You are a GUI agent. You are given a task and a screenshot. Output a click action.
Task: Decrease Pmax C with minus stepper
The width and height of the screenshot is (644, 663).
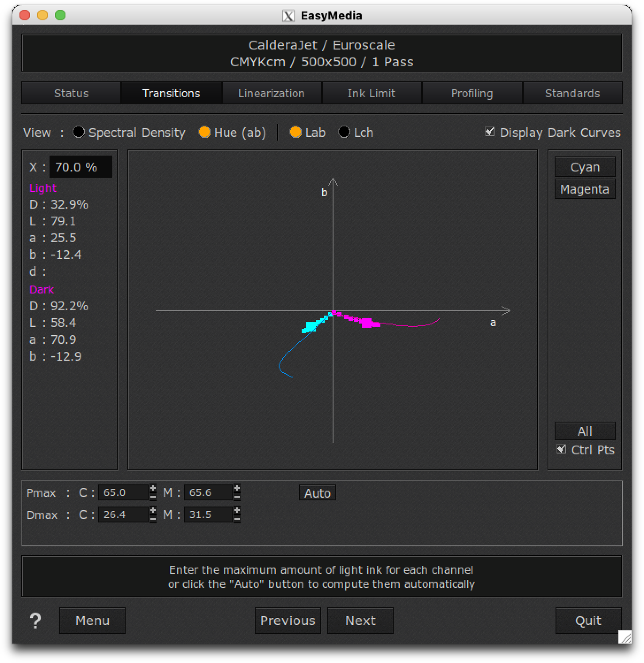[x=153, y=496]
